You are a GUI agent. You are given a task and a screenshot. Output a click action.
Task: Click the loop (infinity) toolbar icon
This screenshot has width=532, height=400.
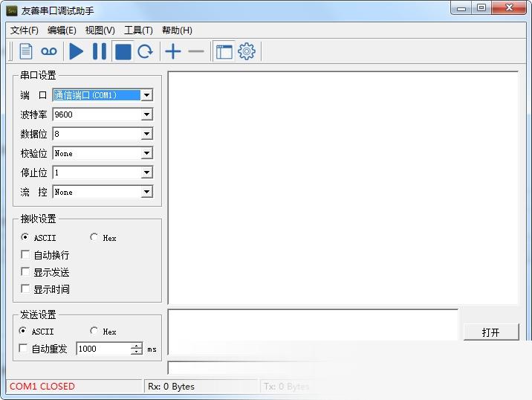[x=49, y=51]
